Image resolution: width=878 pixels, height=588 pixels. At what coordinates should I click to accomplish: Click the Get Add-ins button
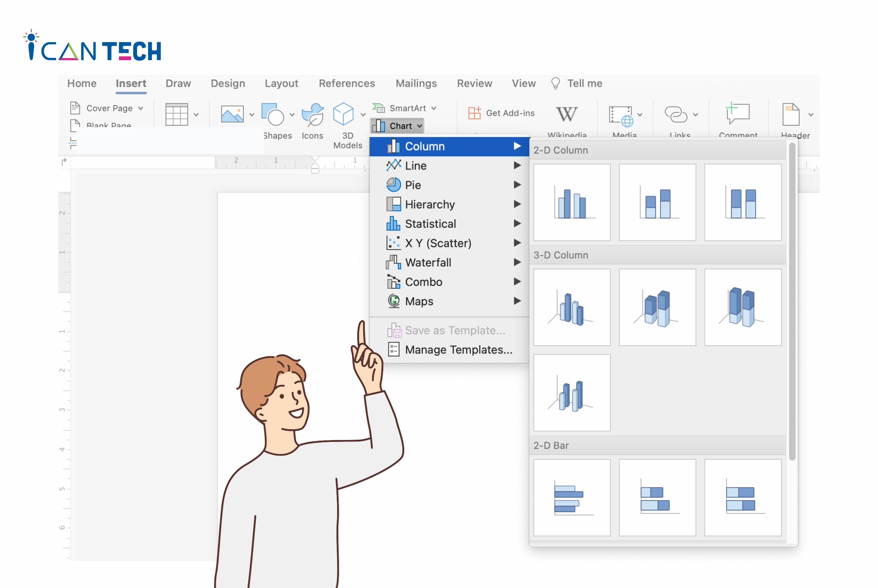coord(501,113)
